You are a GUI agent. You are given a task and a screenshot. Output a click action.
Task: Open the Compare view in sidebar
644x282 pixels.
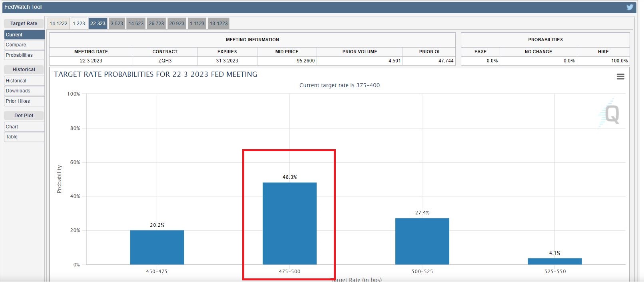pos(24,45)
